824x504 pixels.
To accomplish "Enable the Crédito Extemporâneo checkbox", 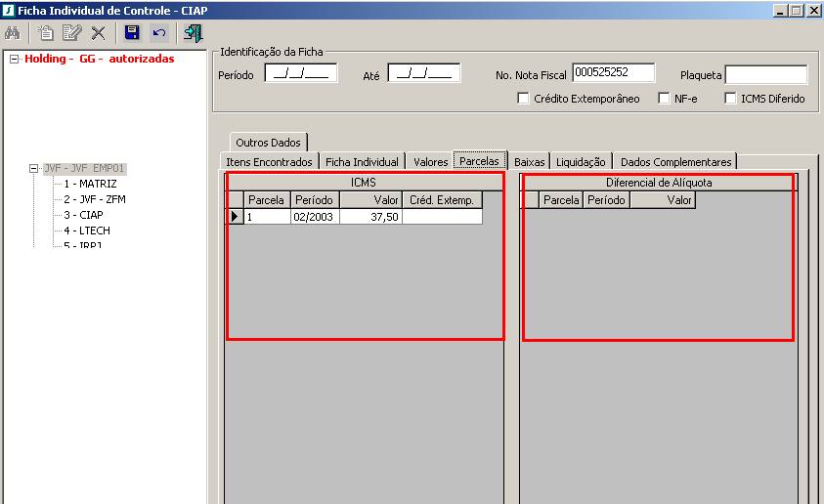I will coord(523,99).
